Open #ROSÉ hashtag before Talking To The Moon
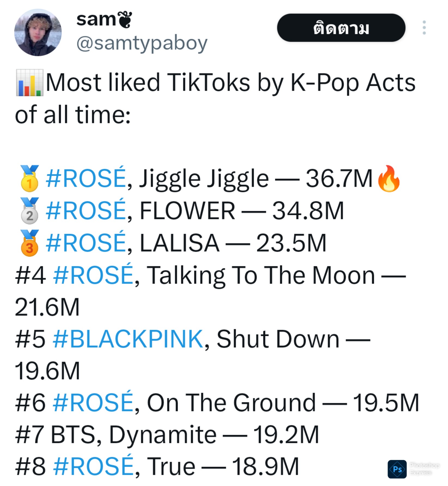448x486 pixels. pos(93,275)
